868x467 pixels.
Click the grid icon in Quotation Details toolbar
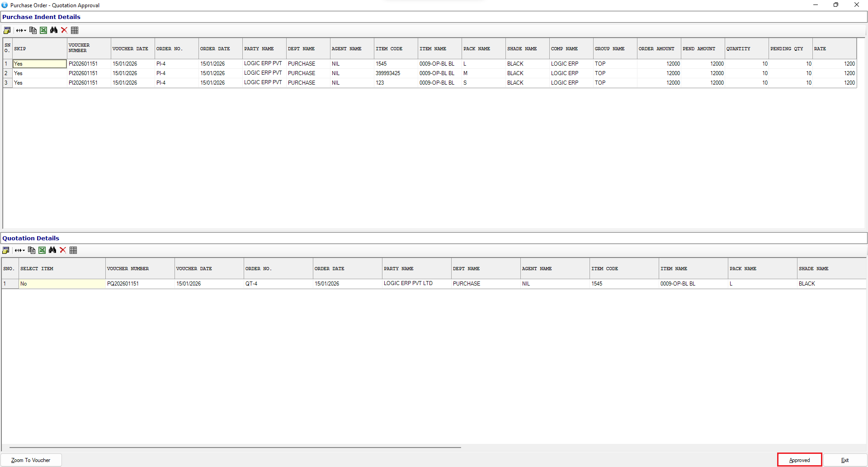(74, 250)
